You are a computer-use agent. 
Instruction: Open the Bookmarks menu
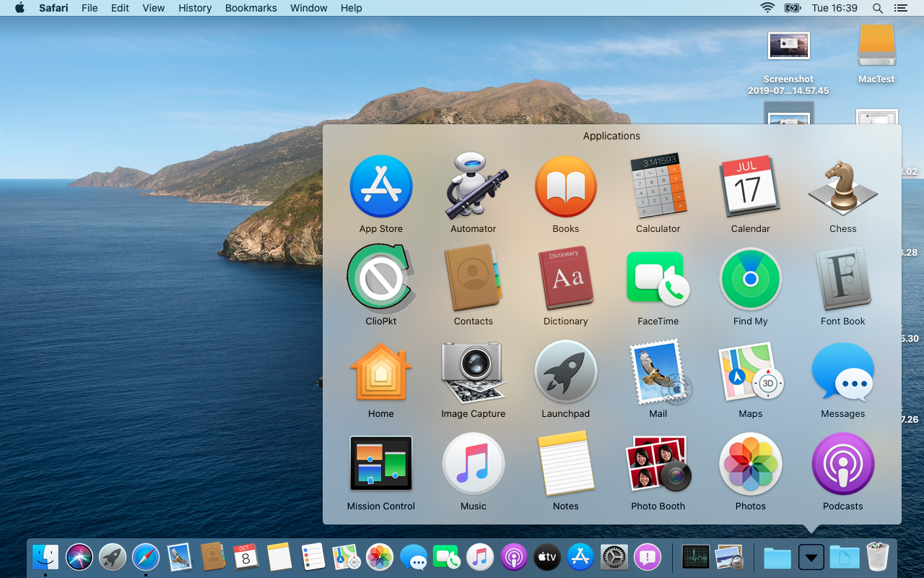pyautogui.click(x=250, y=8)
